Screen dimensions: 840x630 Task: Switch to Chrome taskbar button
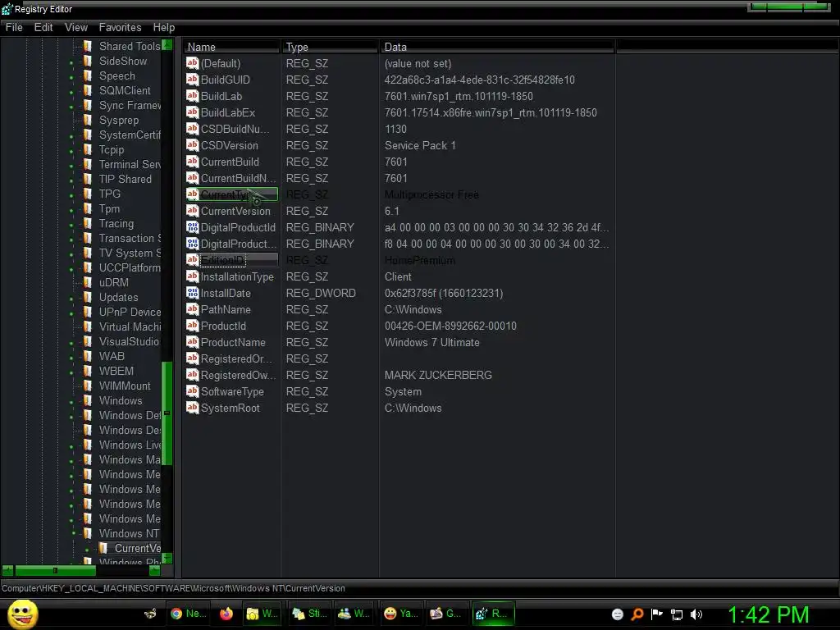[188, 614]
